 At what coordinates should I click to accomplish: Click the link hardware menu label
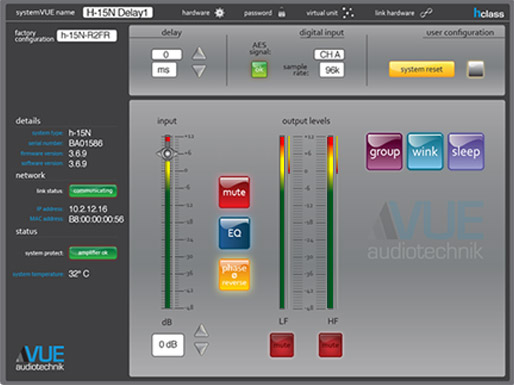pos(394,13)
